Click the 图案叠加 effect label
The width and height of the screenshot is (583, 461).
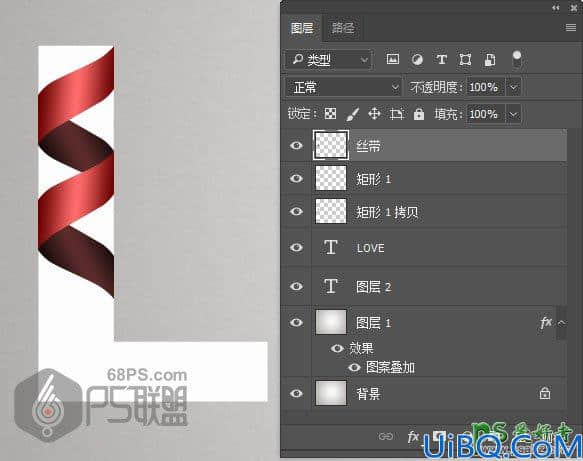coord(390,367)
